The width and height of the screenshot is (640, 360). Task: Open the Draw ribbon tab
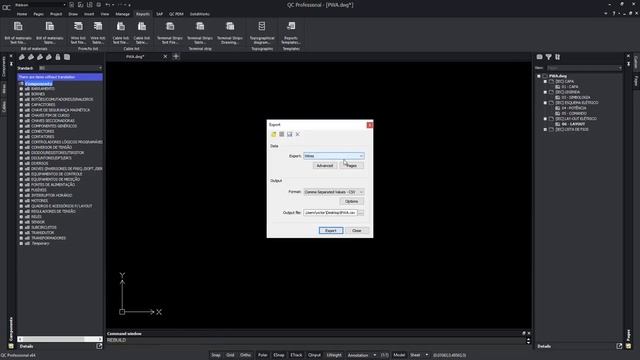(x=73, y=14)
